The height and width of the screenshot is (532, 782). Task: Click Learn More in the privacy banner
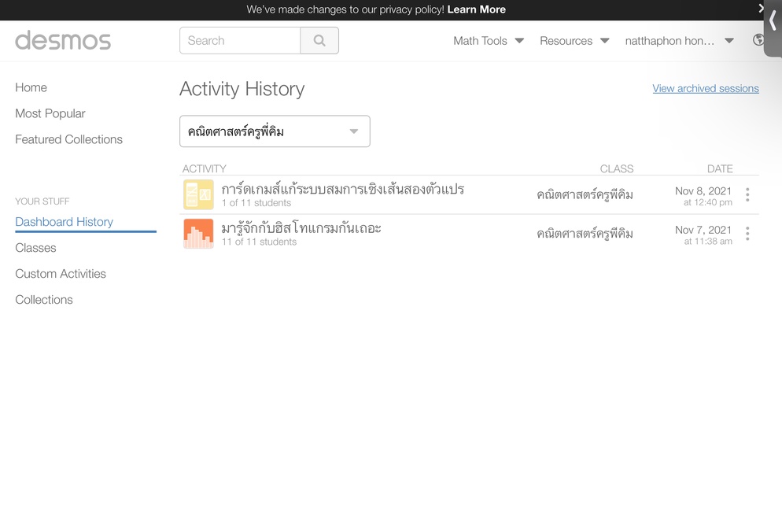coord(476,9)
